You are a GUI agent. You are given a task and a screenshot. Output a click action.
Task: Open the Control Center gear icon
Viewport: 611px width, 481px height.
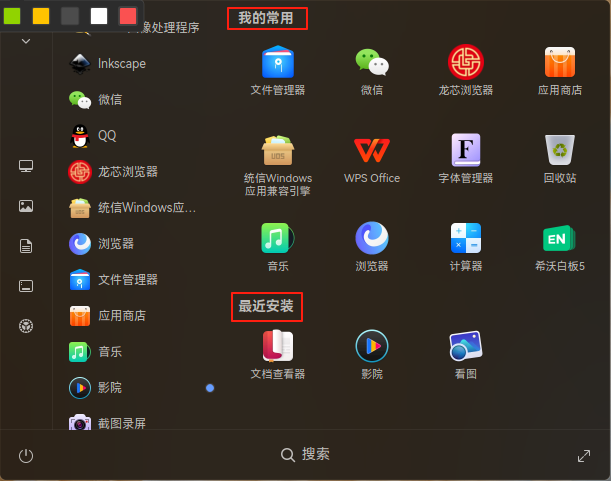point(26,326)
